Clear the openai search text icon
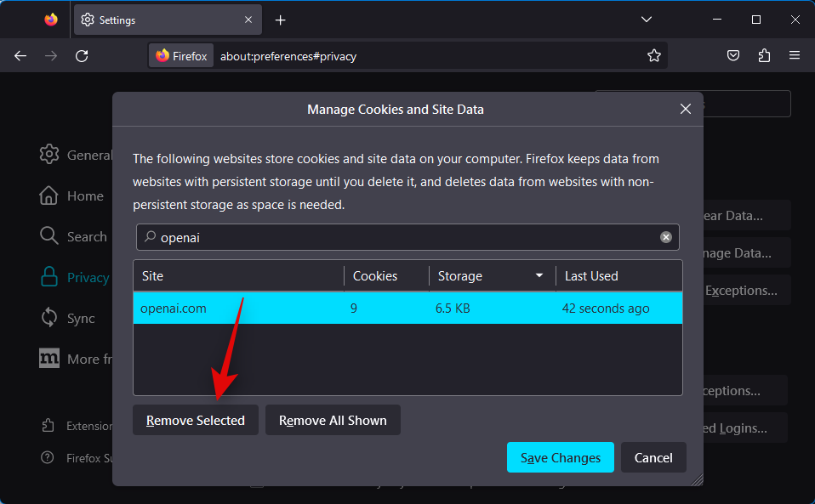815x504 pixels. pyautogui.click(x=666, y=237)
